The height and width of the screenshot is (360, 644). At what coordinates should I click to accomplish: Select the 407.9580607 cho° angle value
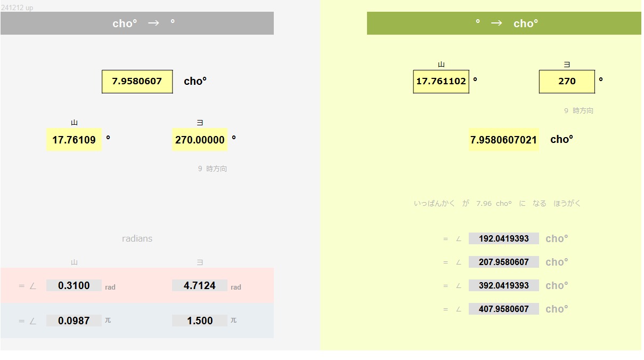tap(504, 309)
